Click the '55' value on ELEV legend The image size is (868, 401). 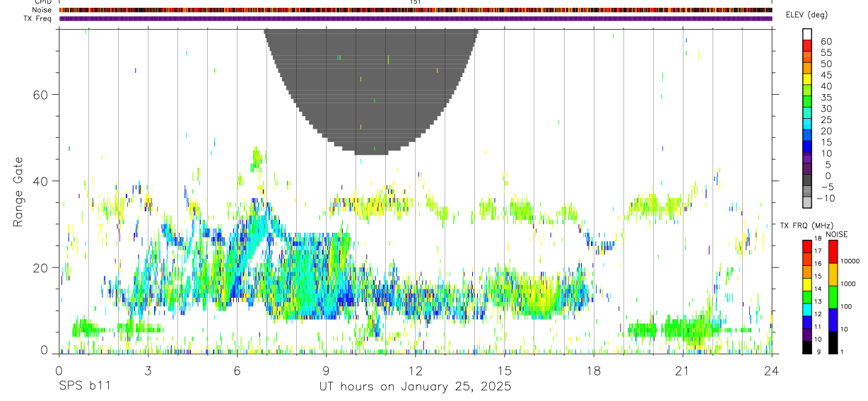(x=826, y=52)
